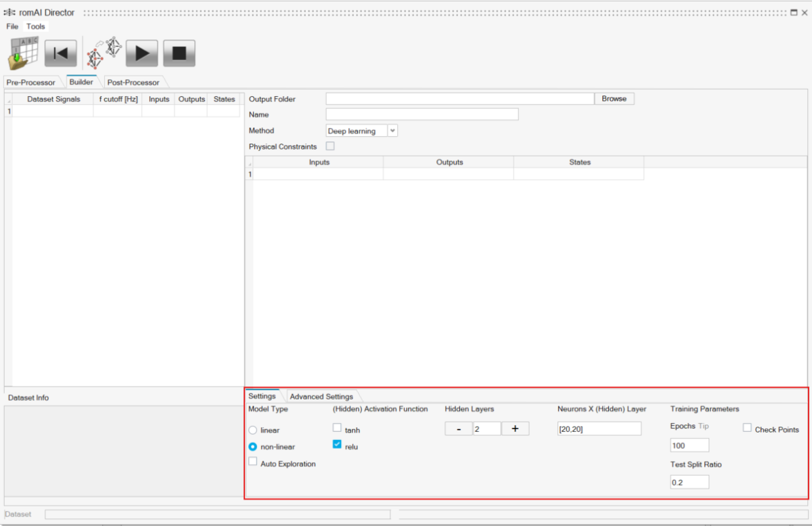812x526 pixels.
Task: Start training with the play button
Action: (x=142, y=53)
